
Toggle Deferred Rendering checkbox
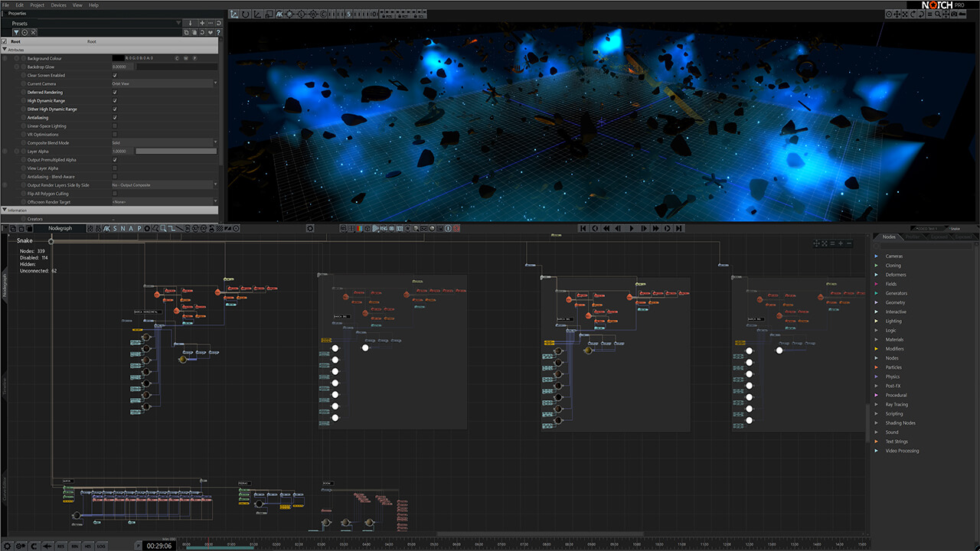pos(115,92)
